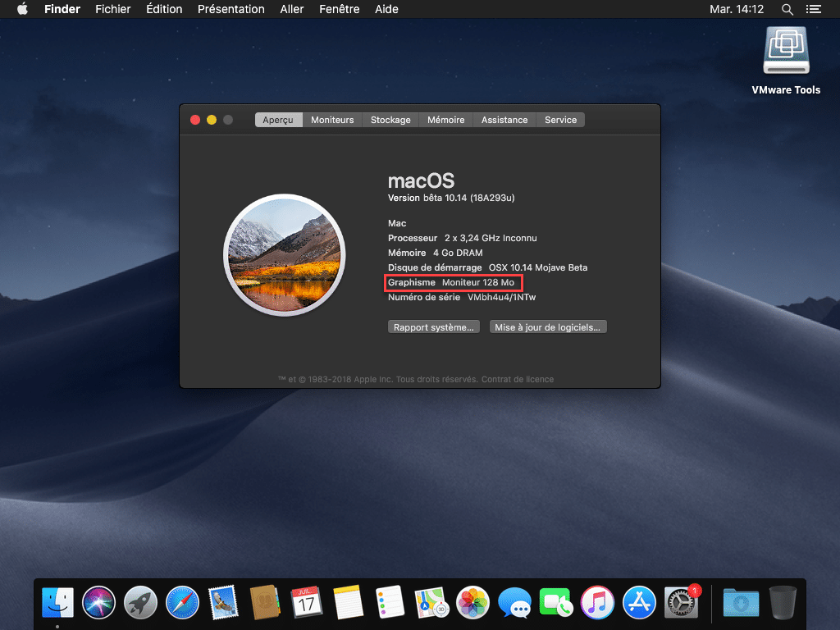Open the Aller menu
This screenshot has width=840, height=630.
[x=291, y=9]
